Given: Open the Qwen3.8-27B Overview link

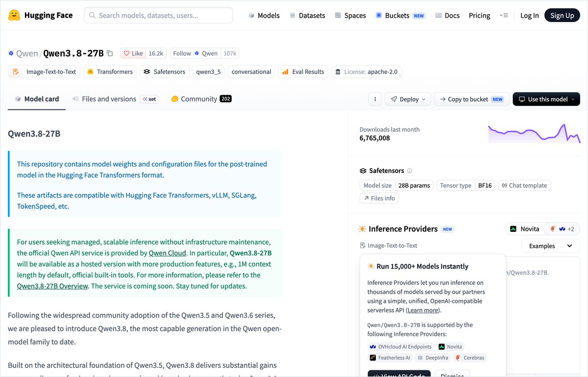Looking at the screenshot, I should [52, 286].
